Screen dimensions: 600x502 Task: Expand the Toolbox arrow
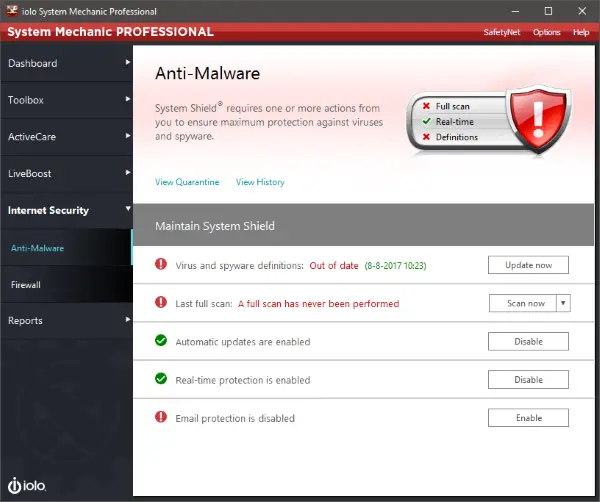[128, 99]
